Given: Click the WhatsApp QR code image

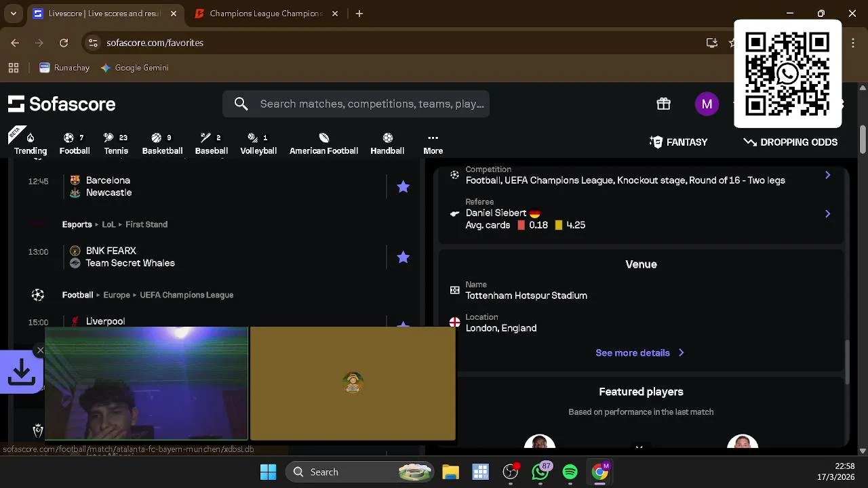Looking at the screenshot, I should tap(787, 73).
